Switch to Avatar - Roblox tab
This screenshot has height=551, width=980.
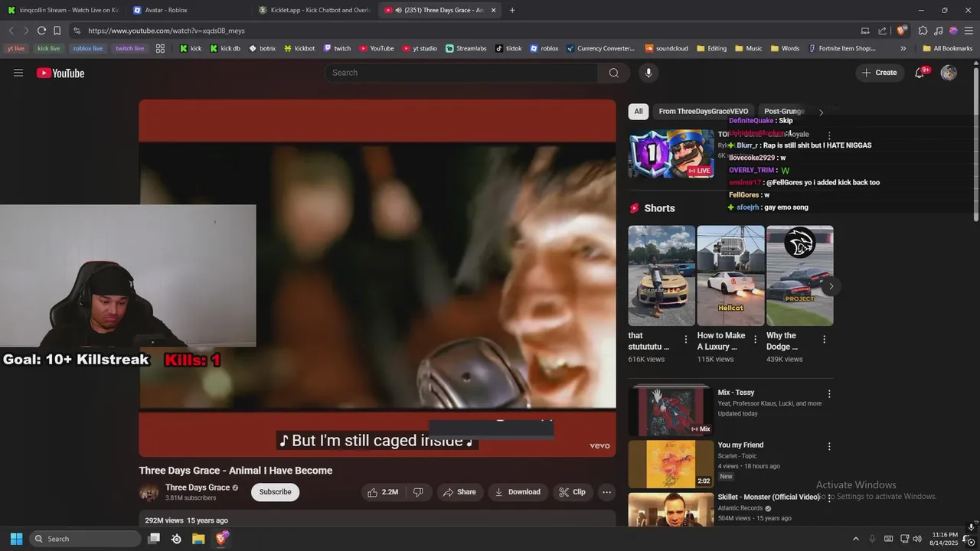pos(188,10)
